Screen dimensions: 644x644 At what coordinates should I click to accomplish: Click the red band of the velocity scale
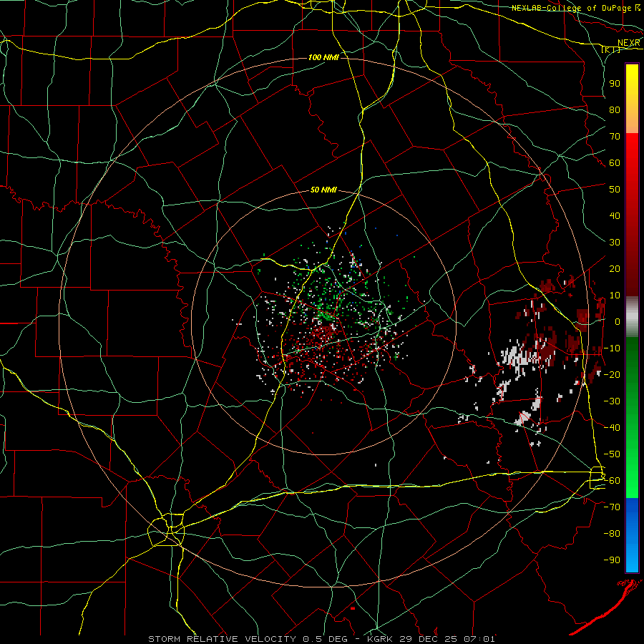(632, 215)
